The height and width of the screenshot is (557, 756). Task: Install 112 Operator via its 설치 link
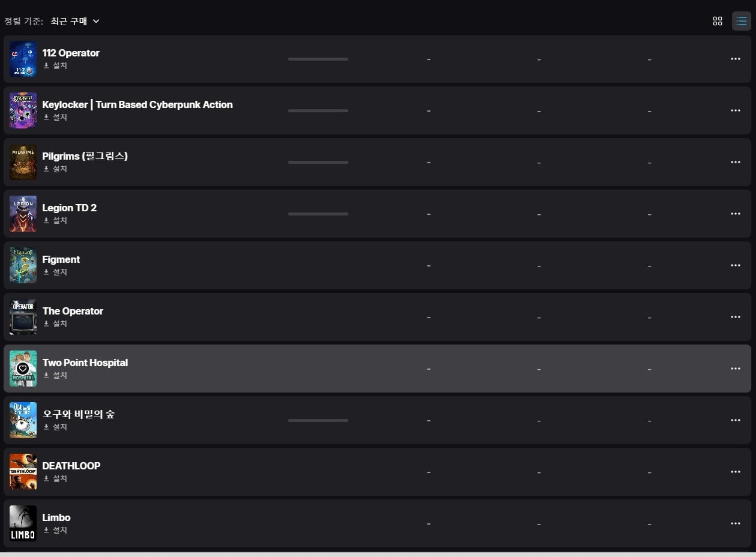(x=55, y=65)
